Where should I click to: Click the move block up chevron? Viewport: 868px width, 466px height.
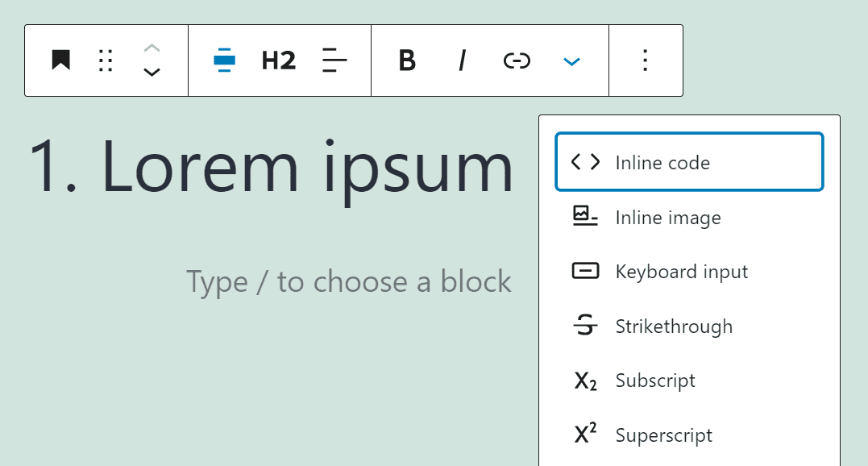pyautogui.click(x=151, y=49)
